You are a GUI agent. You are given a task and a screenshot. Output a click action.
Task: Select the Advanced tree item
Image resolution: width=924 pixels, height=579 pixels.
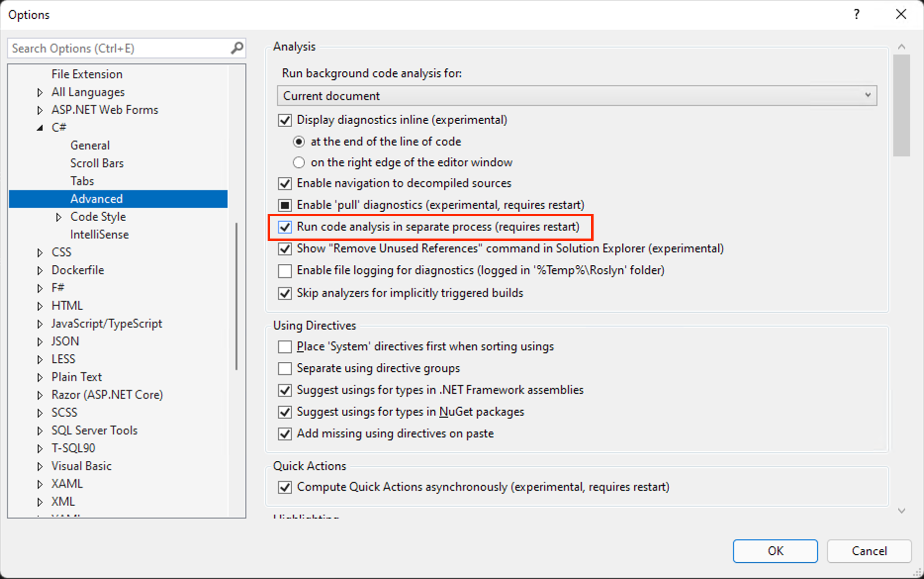[118, 199]
